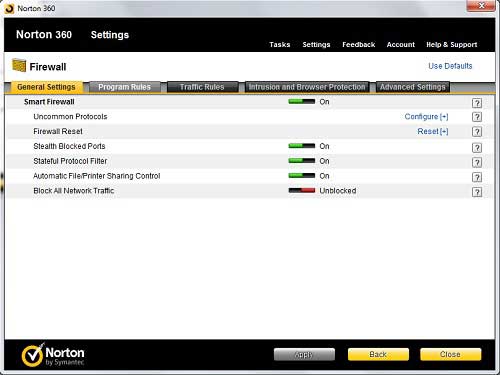Open help for Stateful Protocol Filter row
The image size is (500, 375).
[x=477, y=162]
